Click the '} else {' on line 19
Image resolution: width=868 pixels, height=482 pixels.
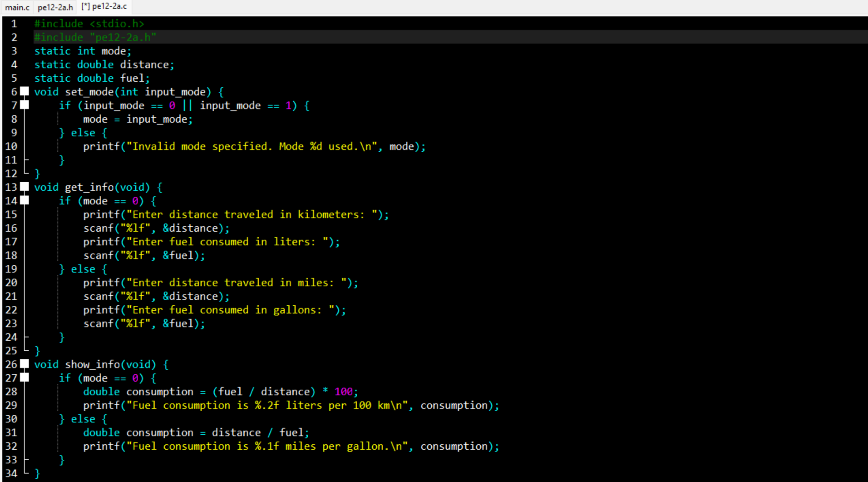(x=83, y=269)
